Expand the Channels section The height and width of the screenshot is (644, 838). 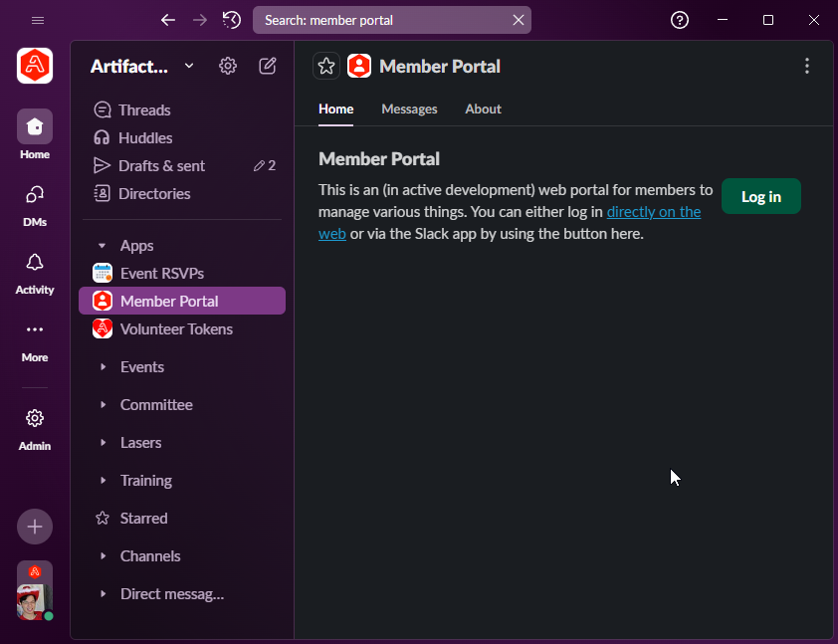[x=103, y=555]
